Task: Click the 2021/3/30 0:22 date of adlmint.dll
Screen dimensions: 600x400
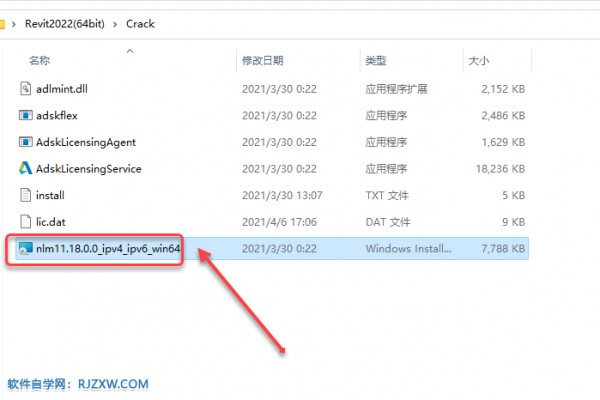Action: tap(279, 89)
